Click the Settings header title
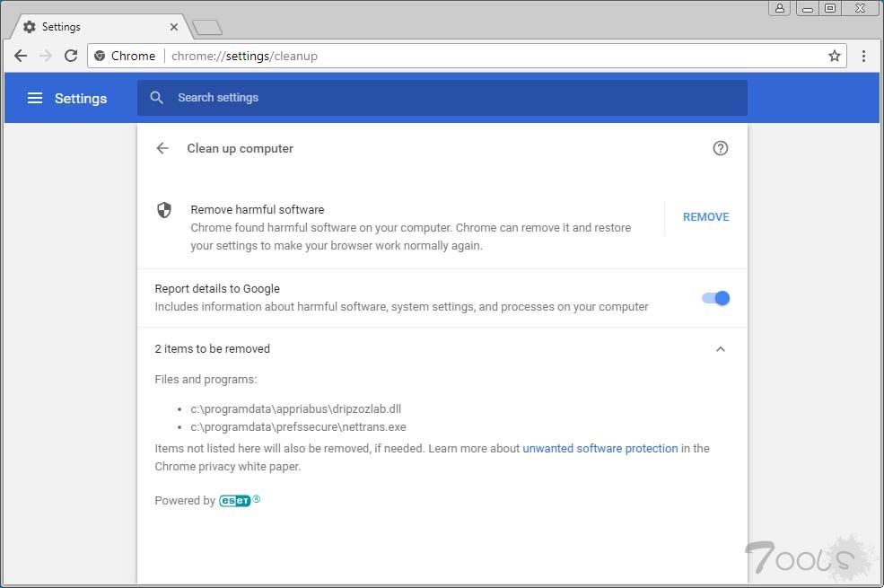Viewport: 884px width, 588px height. 81,98
